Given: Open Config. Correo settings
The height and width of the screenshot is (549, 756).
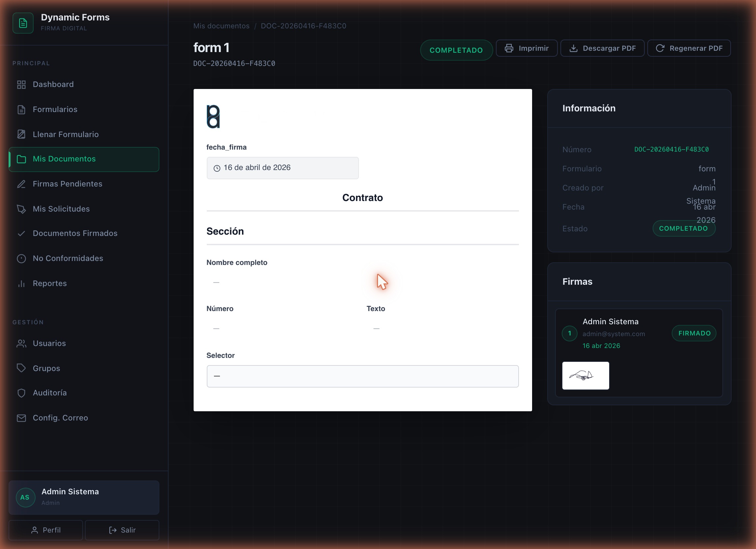Looking at the screenshot, I should click(84, 418).
